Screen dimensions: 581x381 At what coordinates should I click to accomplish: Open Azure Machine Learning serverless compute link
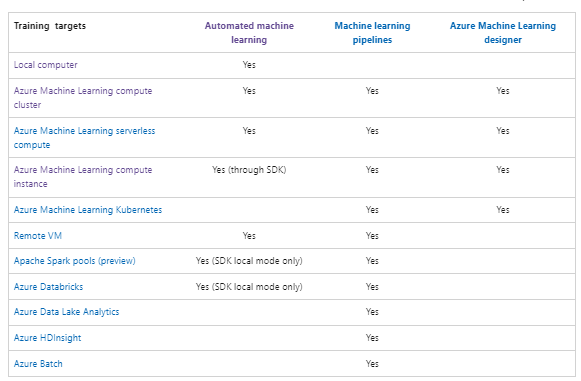84,138
